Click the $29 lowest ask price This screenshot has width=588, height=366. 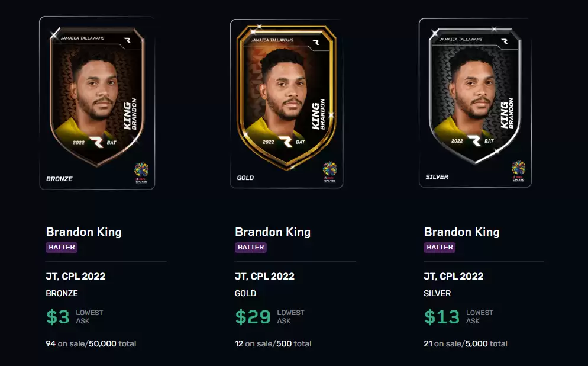pyautogui.click(x=253, y=317)
